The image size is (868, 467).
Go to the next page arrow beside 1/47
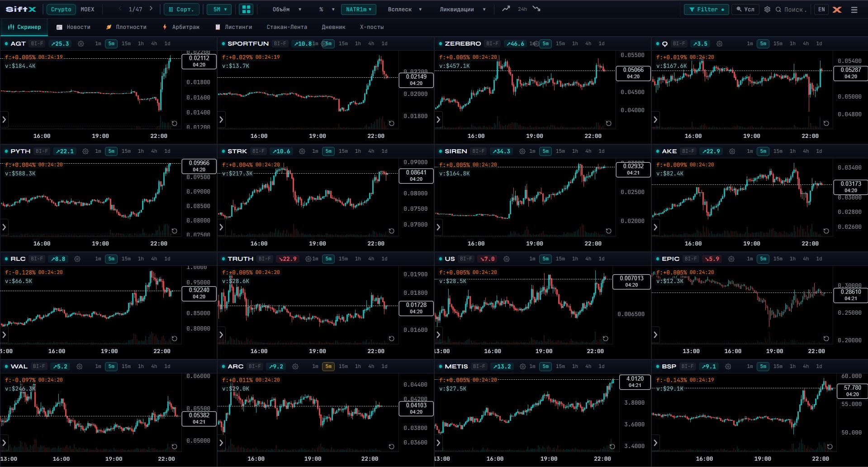point(151,9)
